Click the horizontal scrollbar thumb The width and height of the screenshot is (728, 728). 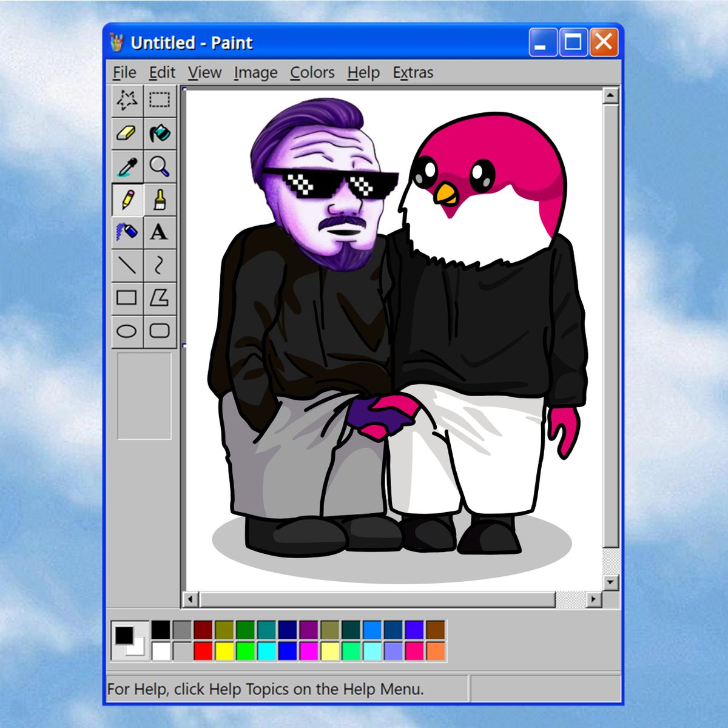[x=377, y=599]
